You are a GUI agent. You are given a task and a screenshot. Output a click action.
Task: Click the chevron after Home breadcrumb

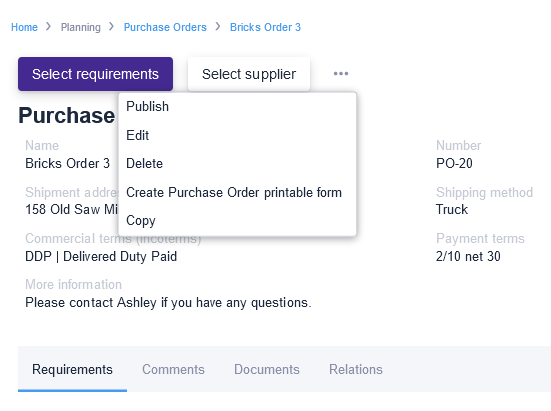coord(48,27)
